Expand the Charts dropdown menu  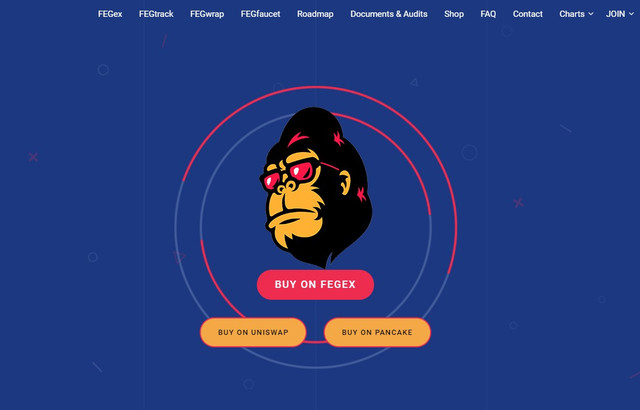coord(576,14)
